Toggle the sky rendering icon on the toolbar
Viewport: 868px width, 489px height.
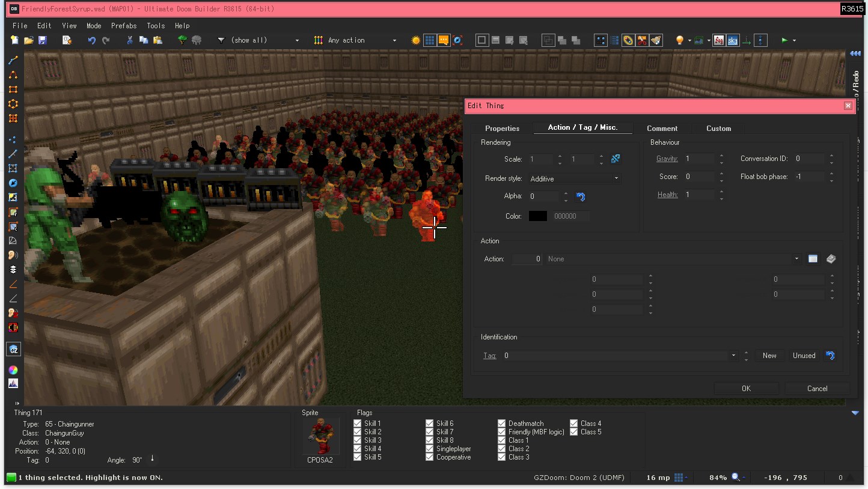[733, 40]
